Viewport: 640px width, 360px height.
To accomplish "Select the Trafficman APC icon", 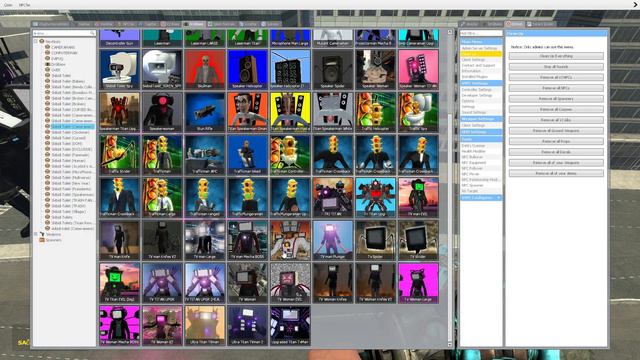I will (x=205, y=155).
